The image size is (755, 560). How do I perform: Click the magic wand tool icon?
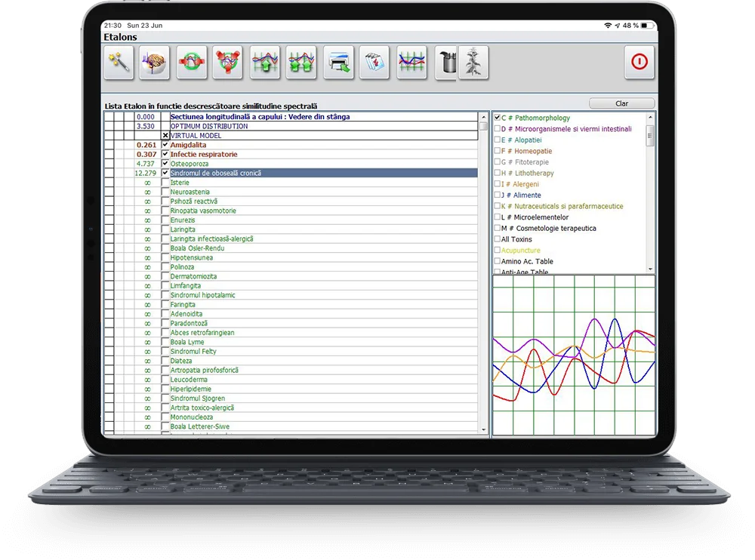click(x=119, y=63)
